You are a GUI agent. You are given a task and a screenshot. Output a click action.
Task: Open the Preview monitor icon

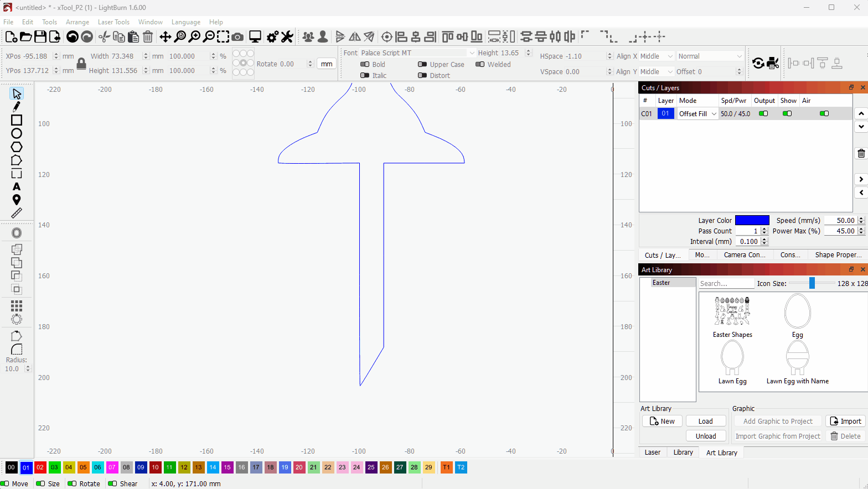(255, 37)
